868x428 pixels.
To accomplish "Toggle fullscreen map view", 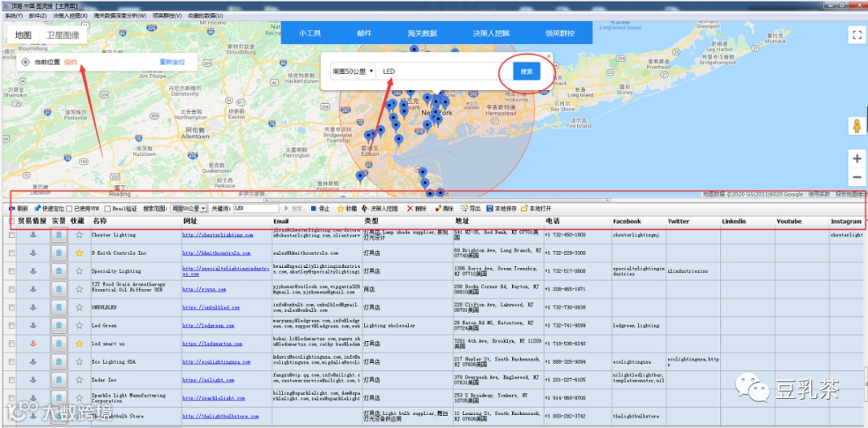I will [x=857, y=35].
